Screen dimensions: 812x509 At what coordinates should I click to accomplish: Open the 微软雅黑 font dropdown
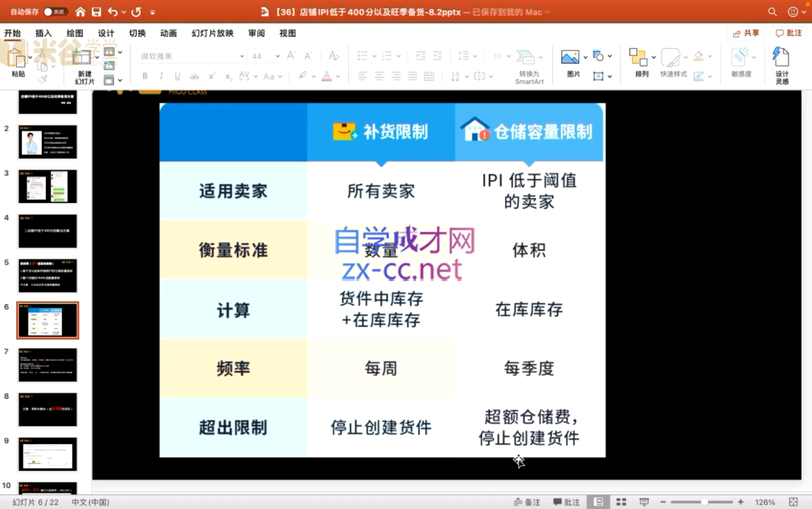241,56
